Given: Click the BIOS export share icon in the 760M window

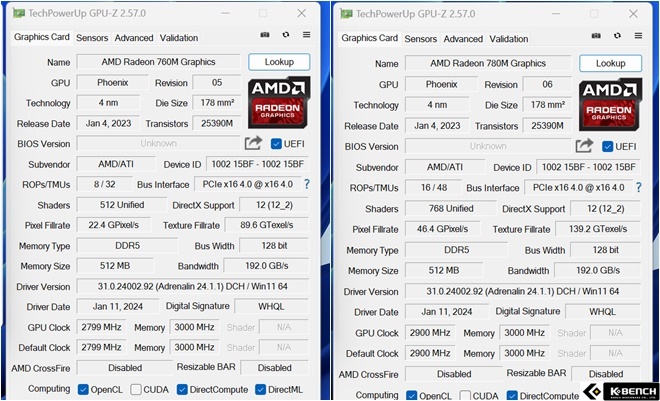Looking at the screenshot, I should coord(253,144).
